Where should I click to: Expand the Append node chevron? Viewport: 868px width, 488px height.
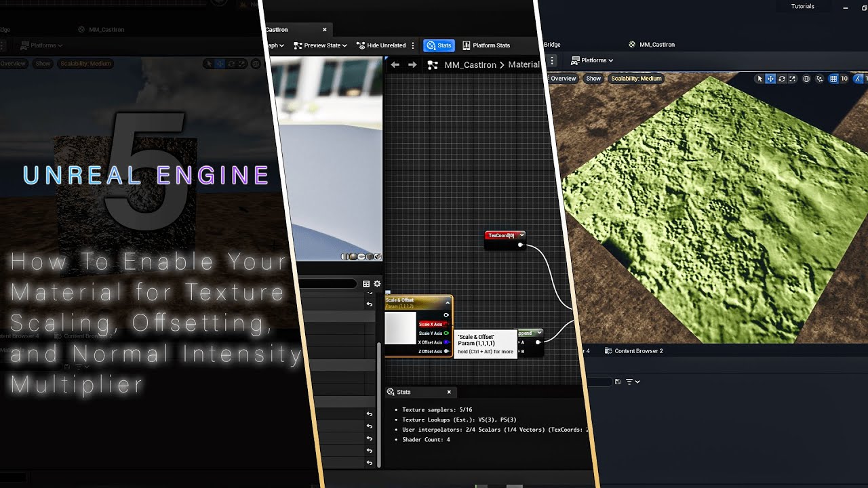pos(538,333)
